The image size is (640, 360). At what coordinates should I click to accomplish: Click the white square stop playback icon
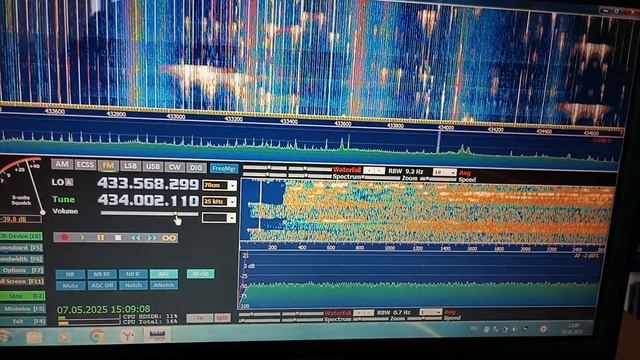tap(118, 237)
